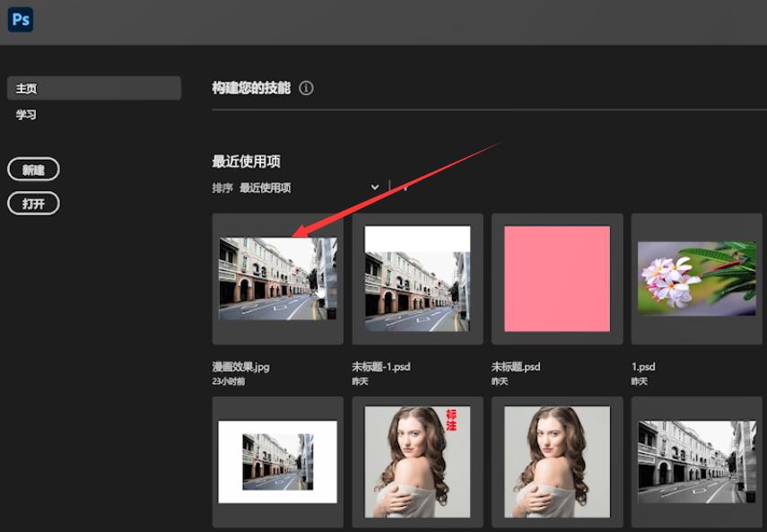Click the file name 未标题.psd
The width and height of the screenshot is (767, 532).
(516, 366)
